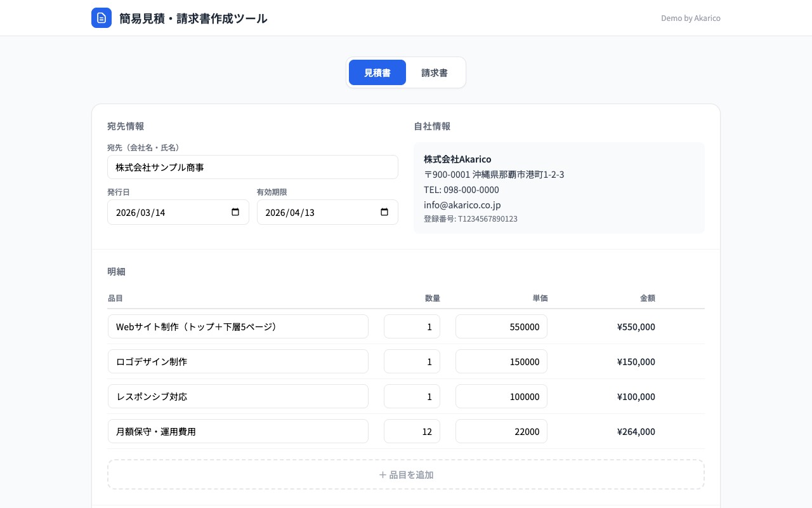Viewport: 812px width, 508px height.
Task: Click the 月額保守・運用費用 item name field
Action: [238, 431]
